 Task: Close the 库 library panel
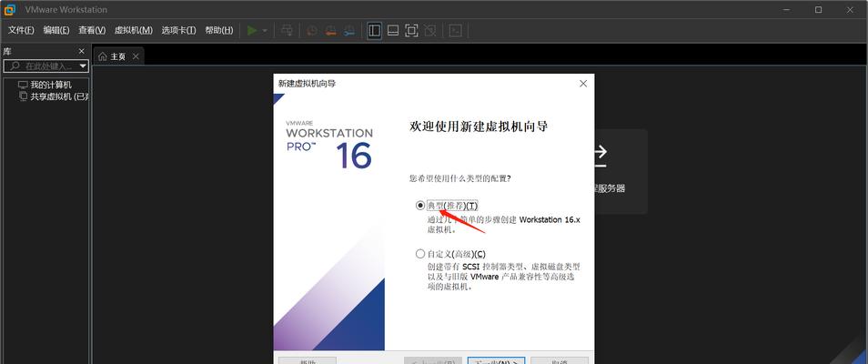pos(82,51)
